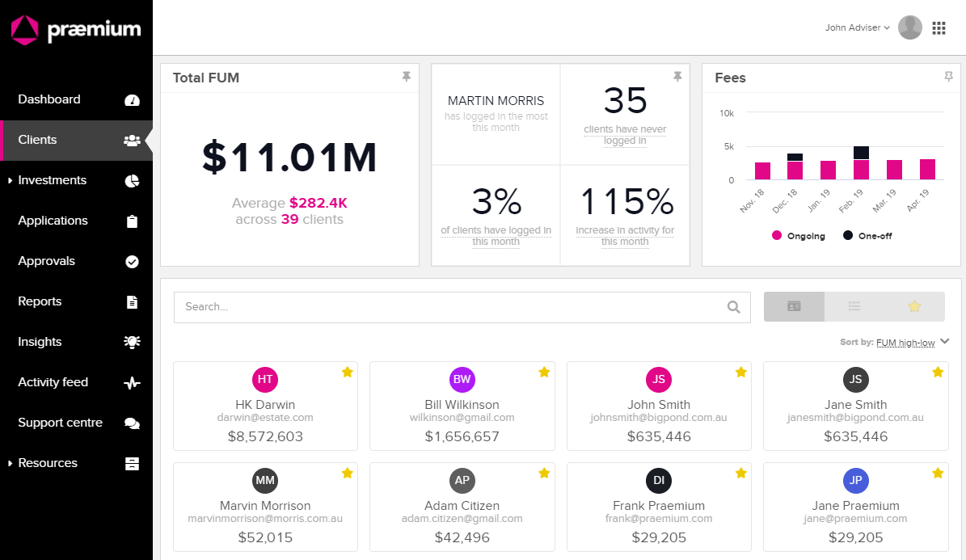Viewport: 966px width, 560px height.
Task: Open the apps grid icon in header
Action: pos(939,27)
